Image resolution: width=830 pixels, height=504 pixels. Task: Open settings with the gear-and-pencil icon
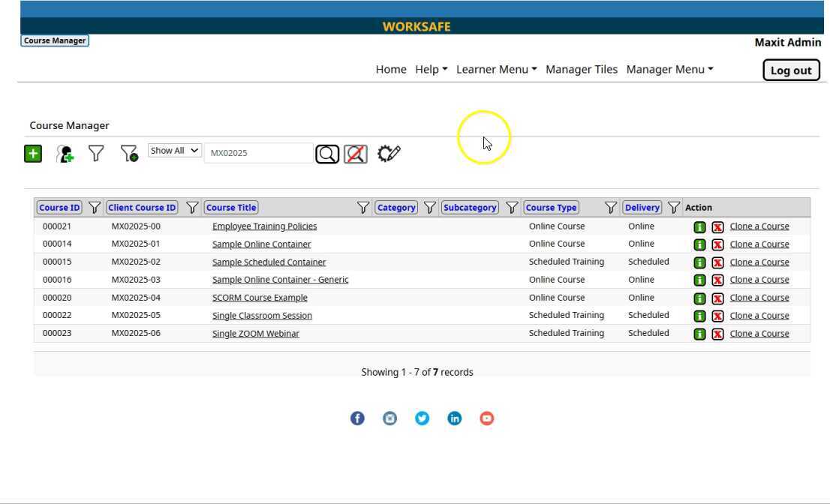(389, 154)
